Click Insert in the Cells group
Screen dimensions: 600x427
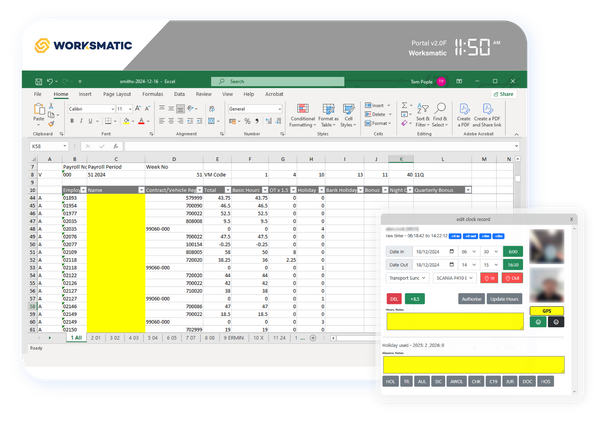[x=377, y=105]
